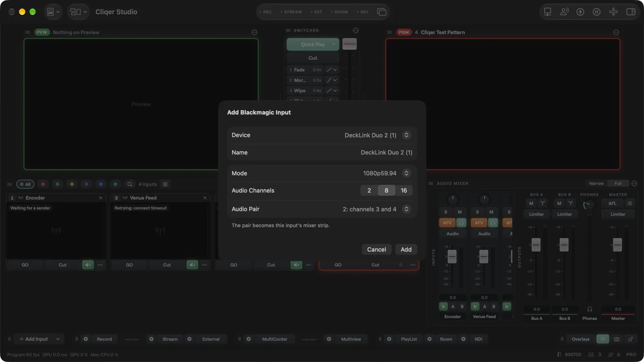Click the Add Input button
The height and width of the screenshot is (362, 644).
pyautogui.click(x=34, y=339)
